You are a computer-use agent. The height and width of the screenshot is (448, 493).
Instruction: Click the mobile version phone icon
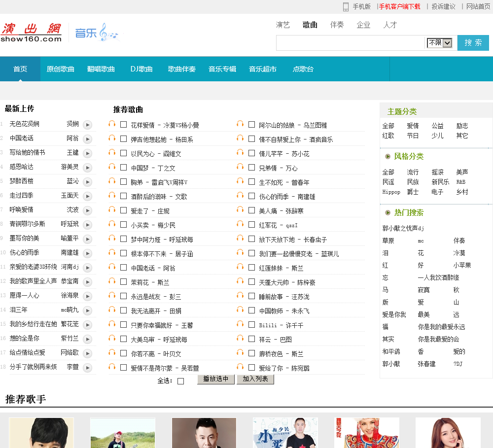coord(346,6)
